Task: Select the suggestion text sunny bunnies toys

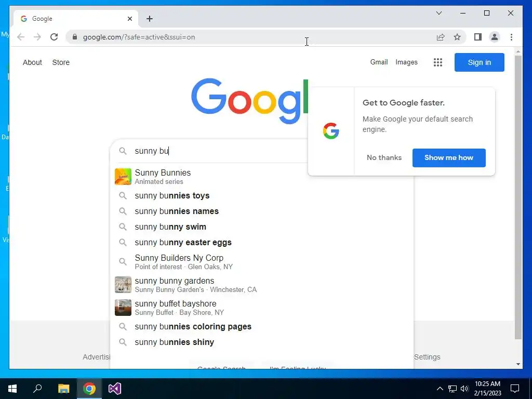Action: 172,196
